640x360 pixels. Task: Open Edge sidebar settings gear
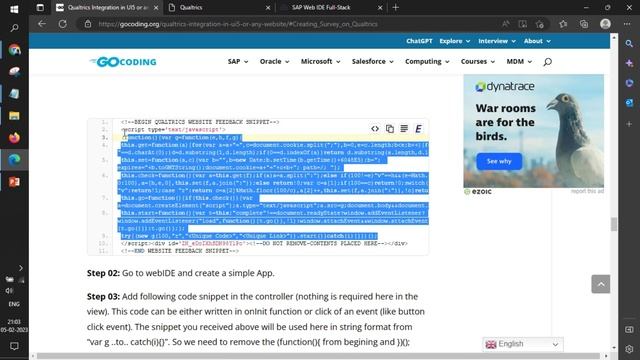click(629, 349)
